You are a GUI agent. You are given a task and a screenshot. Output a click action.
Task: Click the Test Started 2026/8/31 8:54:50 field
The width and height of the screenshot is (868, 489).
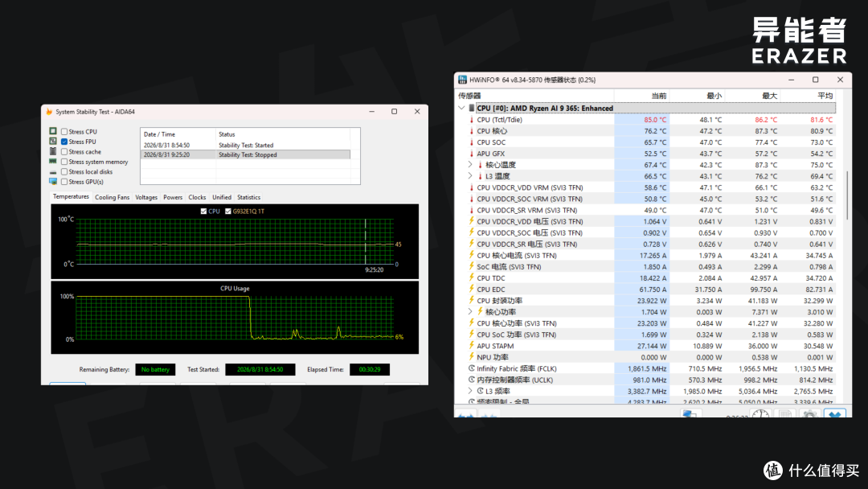[x=260, y=369]
